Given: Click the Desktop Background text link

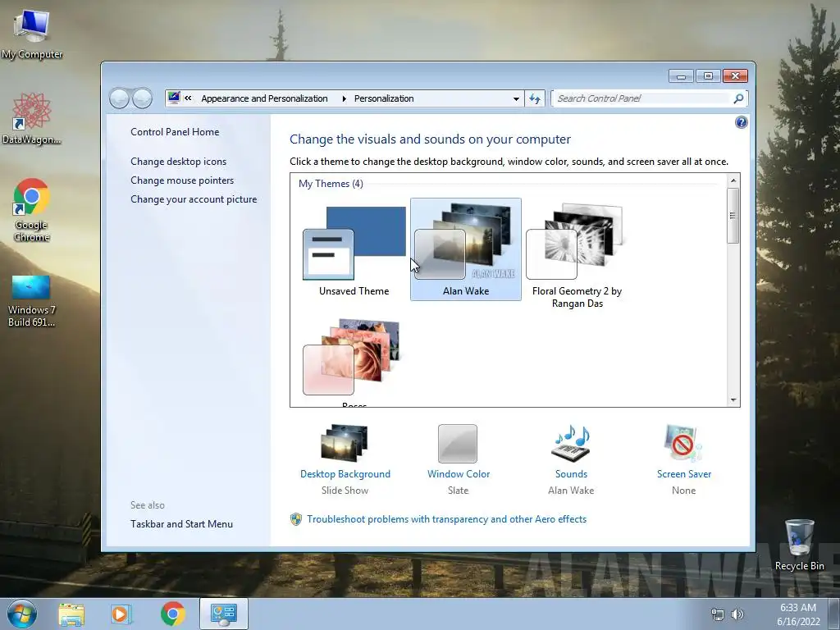Looking at the screenshot, I should (x=345, y=474).
